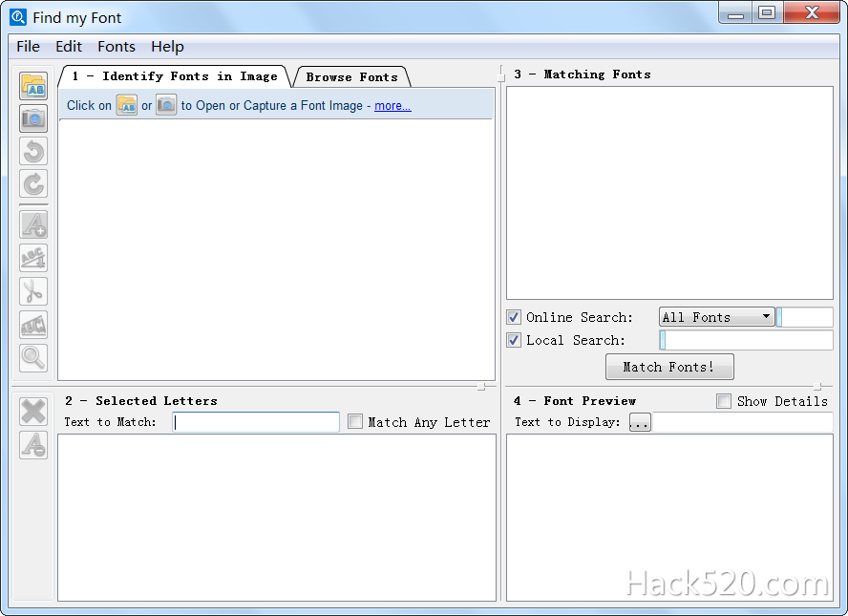
Task: Pick the scissors split-letters tool
Action: tap(33, 291)
